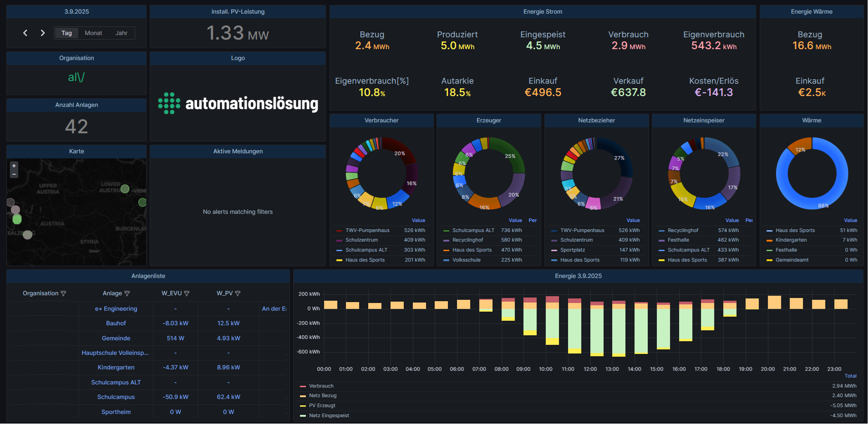Toggle TWV-Pumpenhaus series in Verbraucher legend
868x424 pixels.
pyautogui.click(x=367, y=230)
